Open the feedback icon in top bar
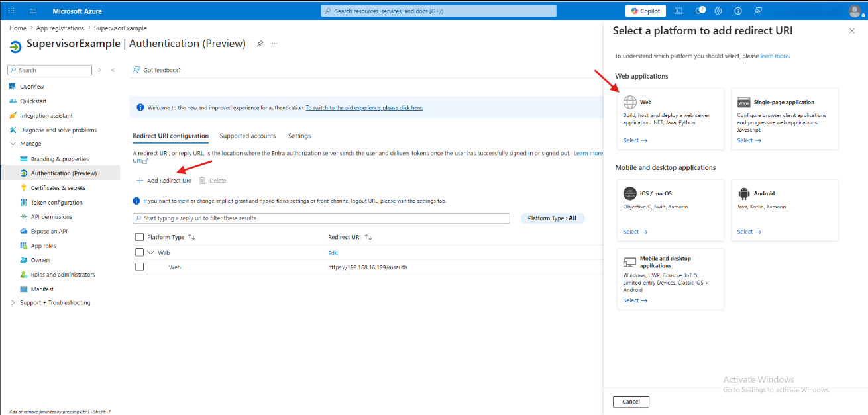The width and height of the screenshot is (868, 415). point(758,11)
